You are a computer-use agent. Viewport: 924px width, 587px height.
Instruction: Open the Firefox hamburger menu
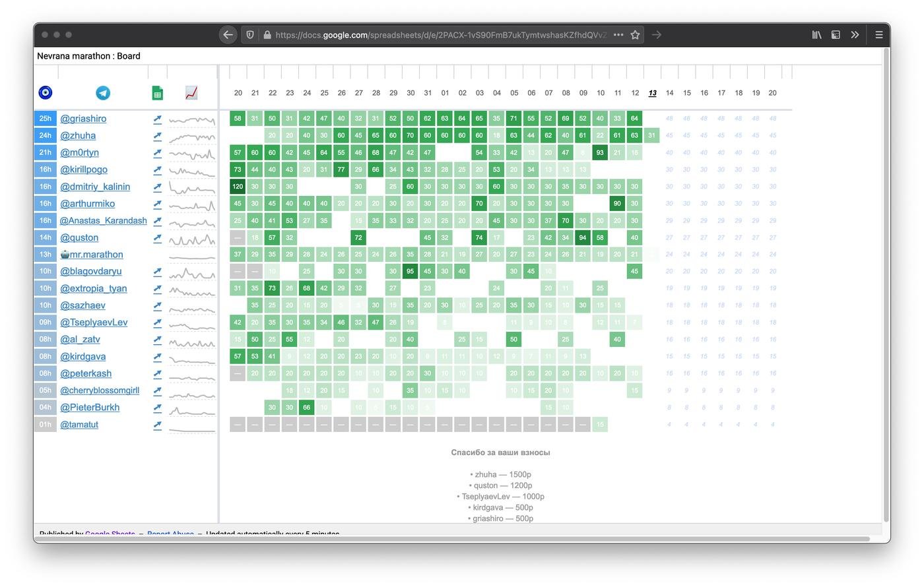[878, 35]
